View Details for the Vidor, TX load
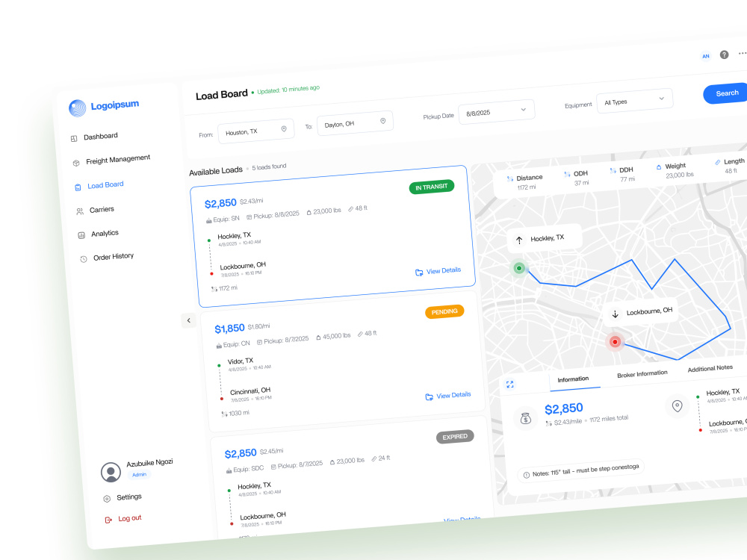747x560 pixels. point(448,396)
